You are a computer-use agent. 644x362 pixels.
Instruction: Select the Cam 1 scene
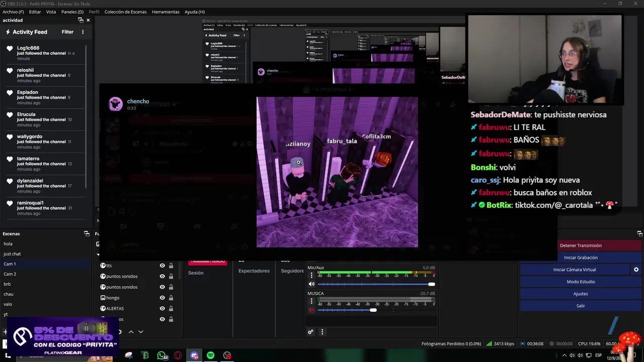pos(45,264)
